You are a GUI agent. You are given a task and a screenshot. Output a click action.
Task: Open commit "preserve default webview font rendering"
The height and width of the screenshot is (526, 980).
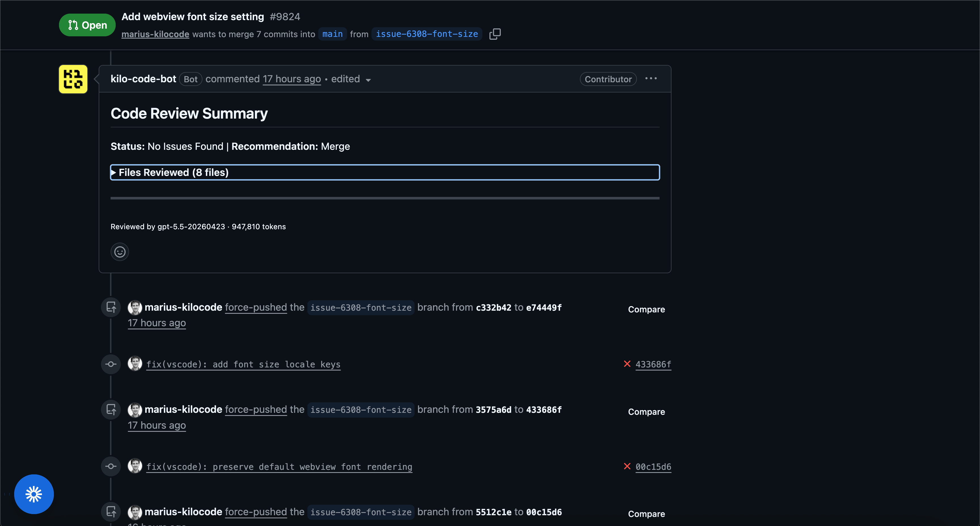tap(279, 467)
